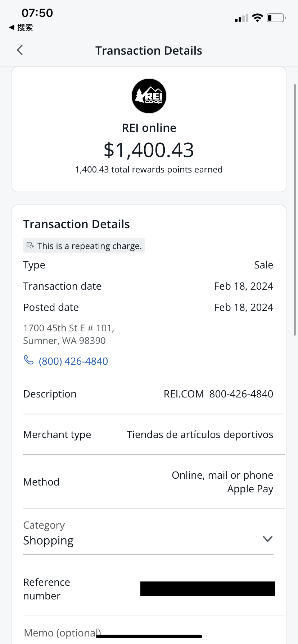Tap the Sumner, WA merchant address
The height and width of the screenshot is (644, 298).
(x=68, y=334)
